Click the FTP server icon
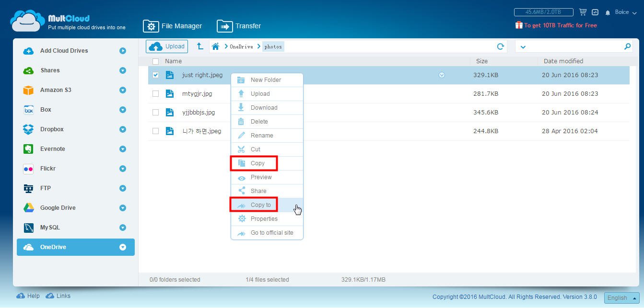 point(28,188)
